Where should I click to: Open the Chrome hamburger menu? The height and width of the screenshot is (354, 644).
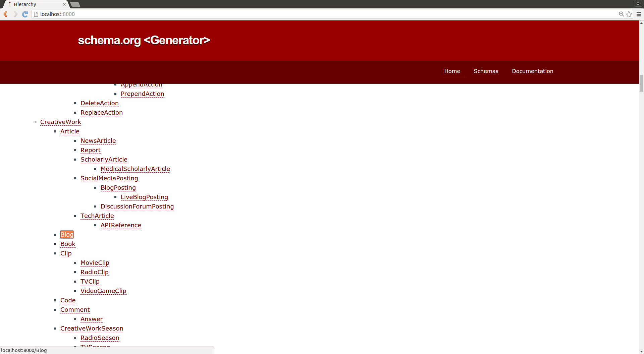pyautogui.click(x=639, y=14)
